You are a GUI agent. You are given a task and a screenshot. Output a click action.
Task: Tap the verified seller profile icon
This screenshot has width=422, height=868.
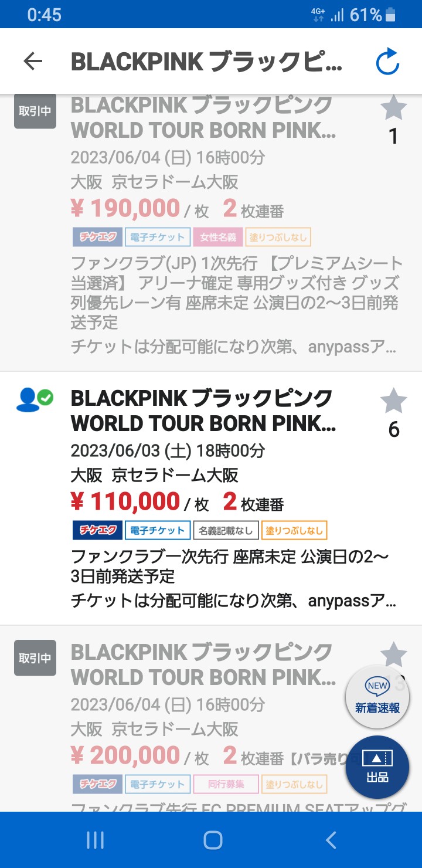click(35, 400)
